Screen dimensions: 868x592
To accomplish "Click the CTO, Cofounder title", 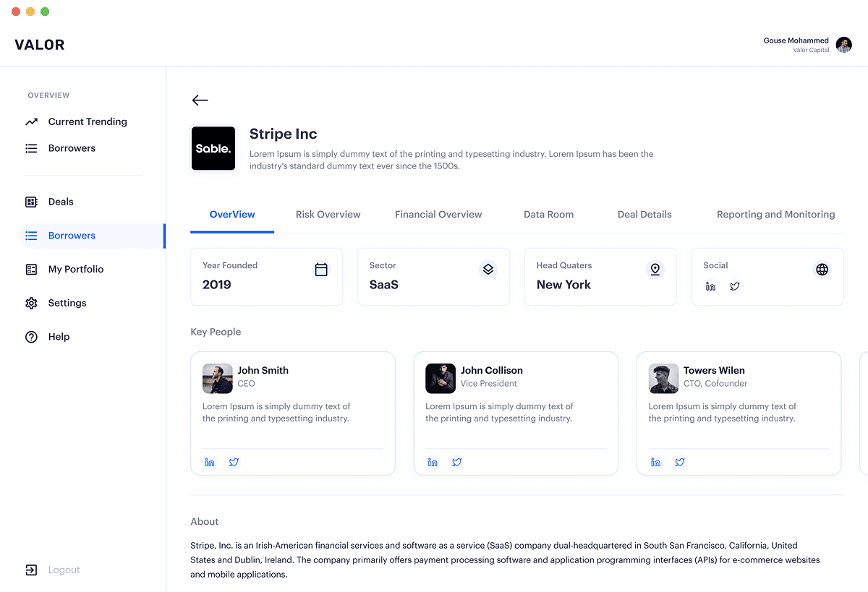I will pos(715,384).
